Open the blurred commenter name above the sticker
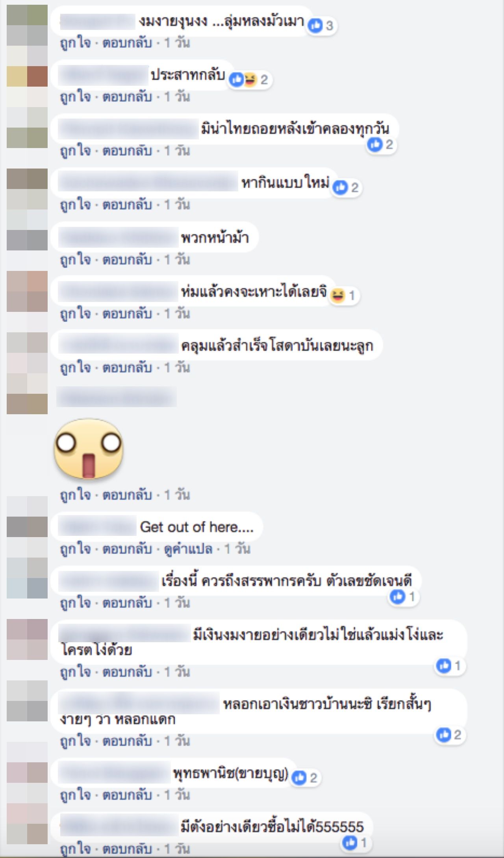Screen dimensions: 504x858 [x=117, y=397]
